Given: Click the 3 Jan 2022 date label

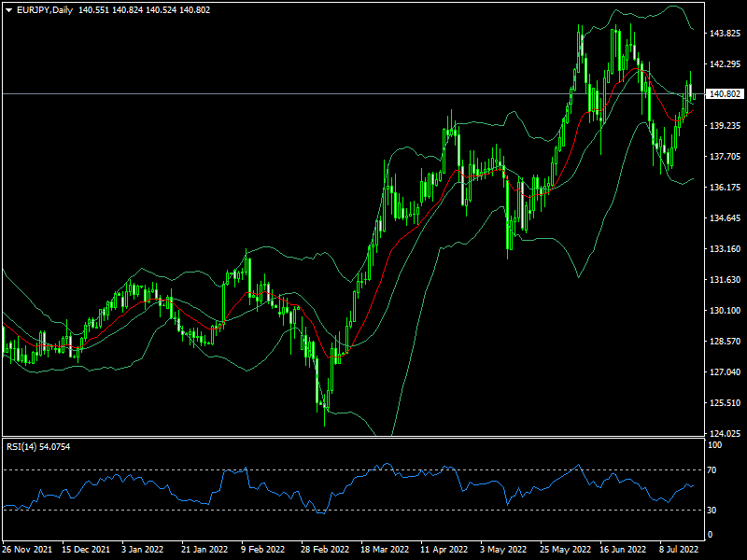Looking at the screenshot, I should (x=143, y=550).
